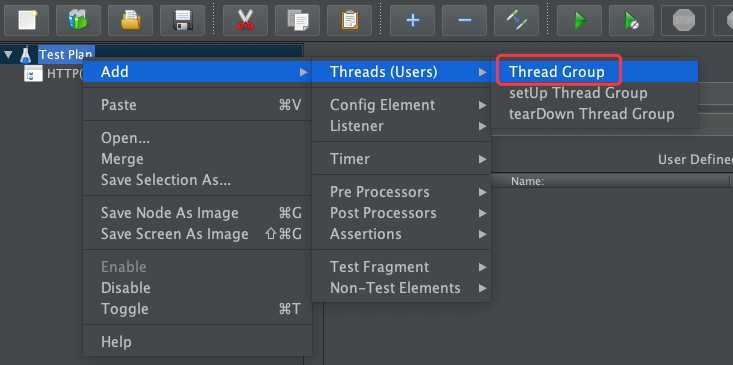This screenshot has height=365, width=733.
Task: Select tearDown Thread Group
Action: pos(594,114)
